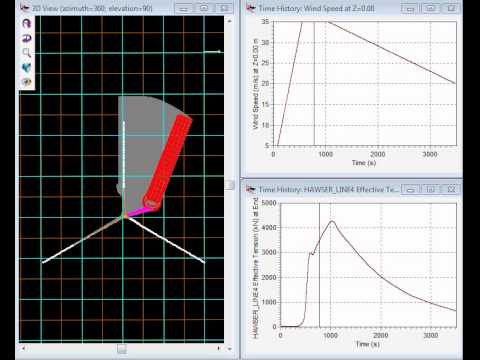Click the horizontal scrollbar thumb below 3D view
Viewport: 480px width, 360px height.
pos(122,349)
